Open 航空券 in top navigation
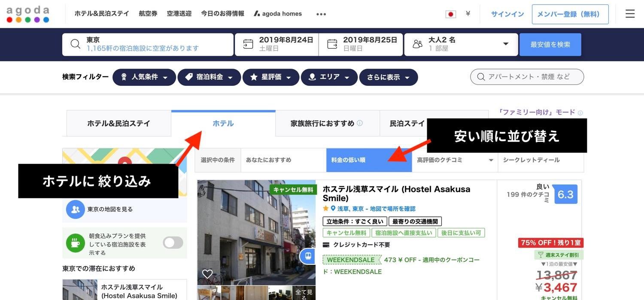 [148, 14]
